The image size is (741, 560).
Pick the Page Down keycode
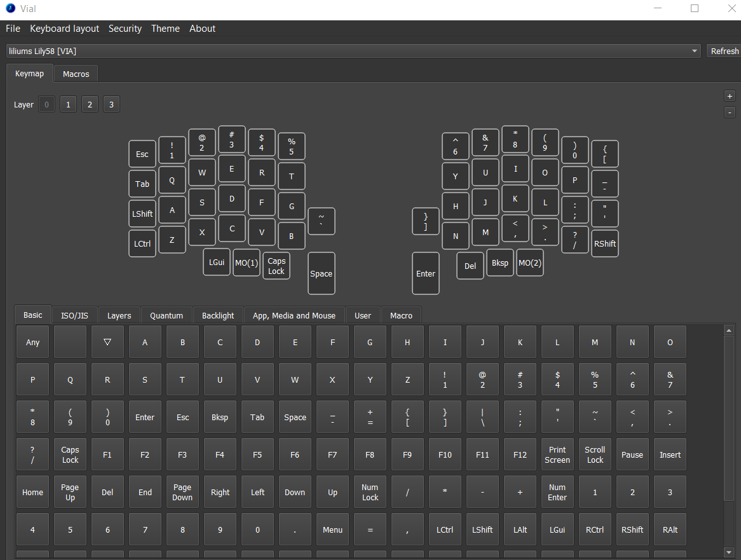pos(182,492)
